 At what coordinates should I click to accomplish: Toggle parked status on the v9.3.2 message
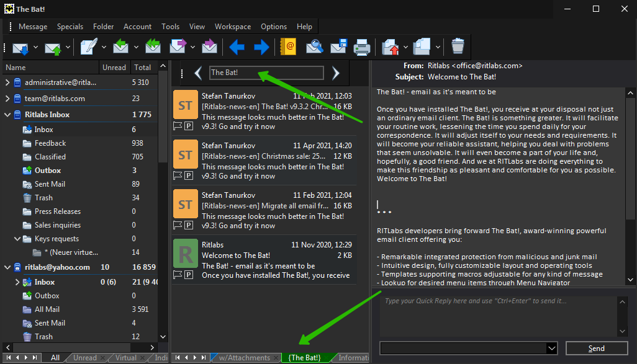[189, 127]
